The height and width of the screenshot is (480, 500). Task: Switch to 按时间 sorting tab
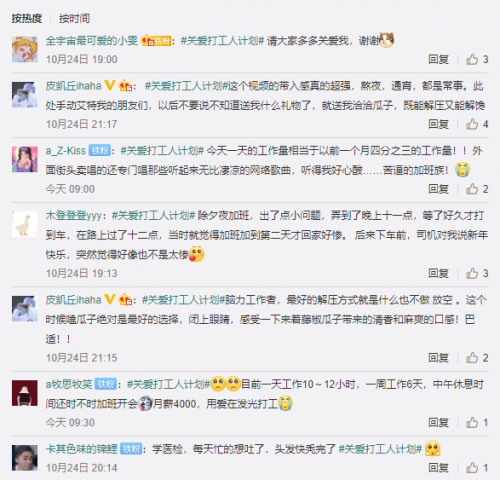coord(74,18)
